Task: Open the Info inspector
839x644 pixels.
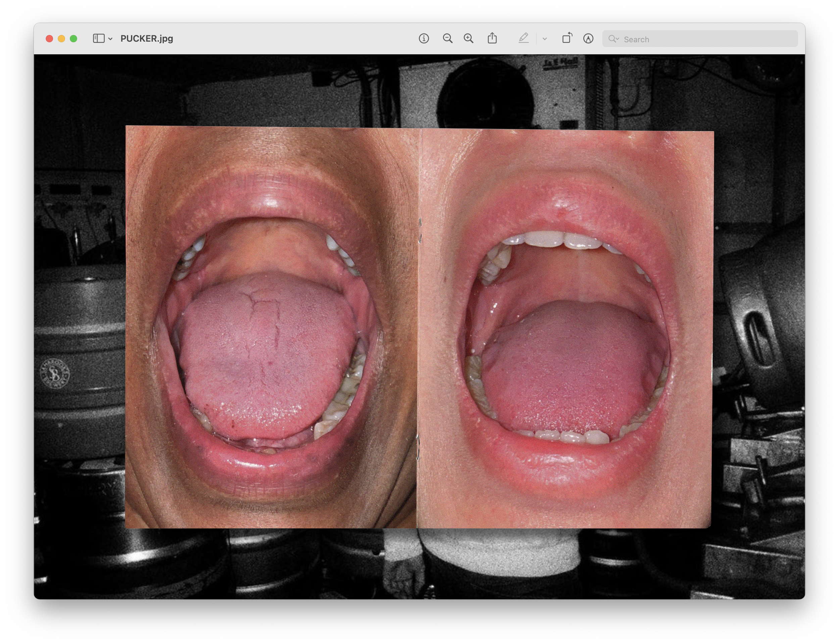Action: point(424,38)
